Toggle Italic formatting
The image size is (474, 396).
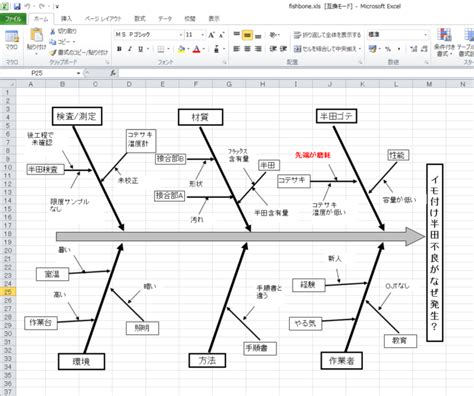[130, 49]
